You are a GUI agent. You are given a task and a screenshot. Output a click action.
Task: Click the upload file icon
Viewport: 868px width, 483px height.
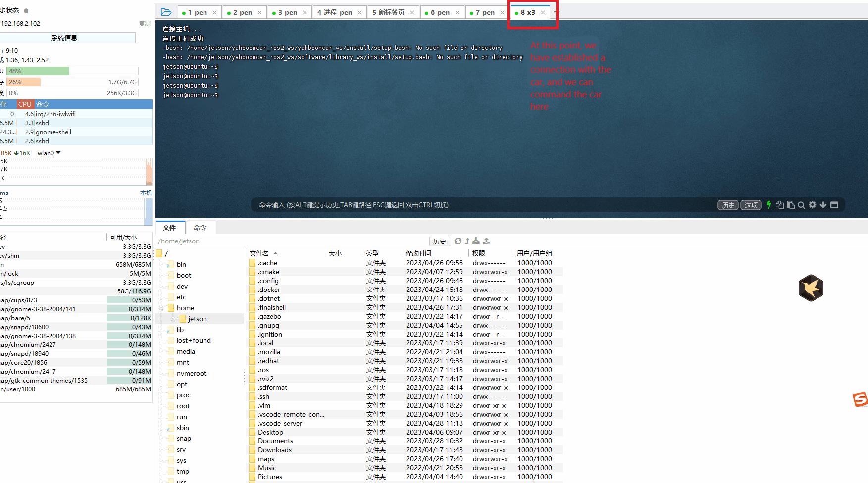pyautogui.click(x=486, y=241)
